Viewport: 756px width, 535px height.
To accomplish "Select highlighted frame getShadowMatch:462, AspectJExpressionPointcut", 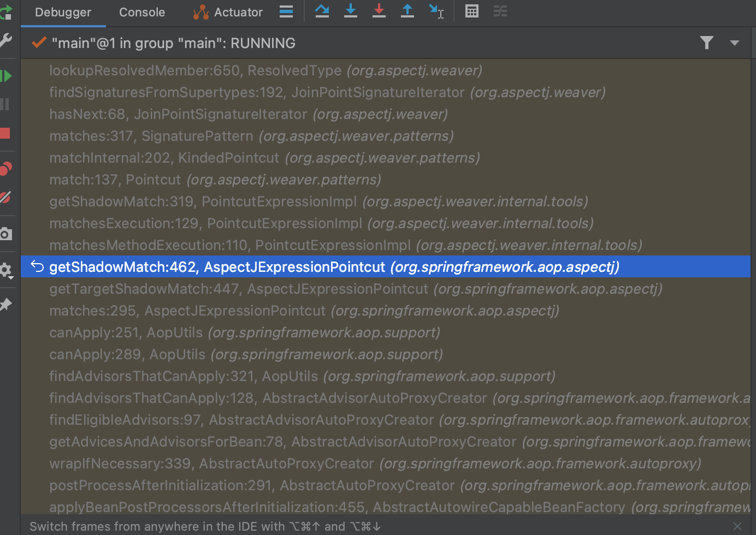I will click(x=385, y=267).
